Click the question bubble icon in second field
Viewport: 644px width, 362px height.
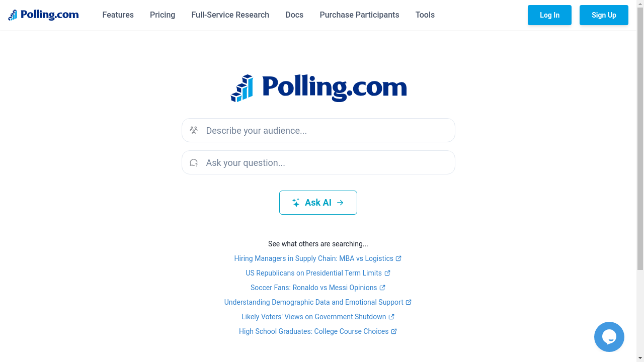[194, 162]
